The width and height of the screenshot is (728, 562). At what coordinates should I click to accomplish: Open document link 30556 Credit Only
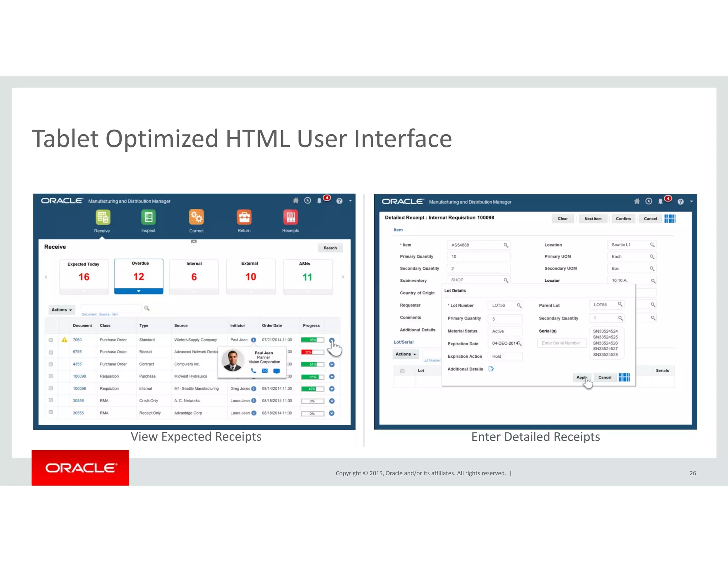[78, 401]
